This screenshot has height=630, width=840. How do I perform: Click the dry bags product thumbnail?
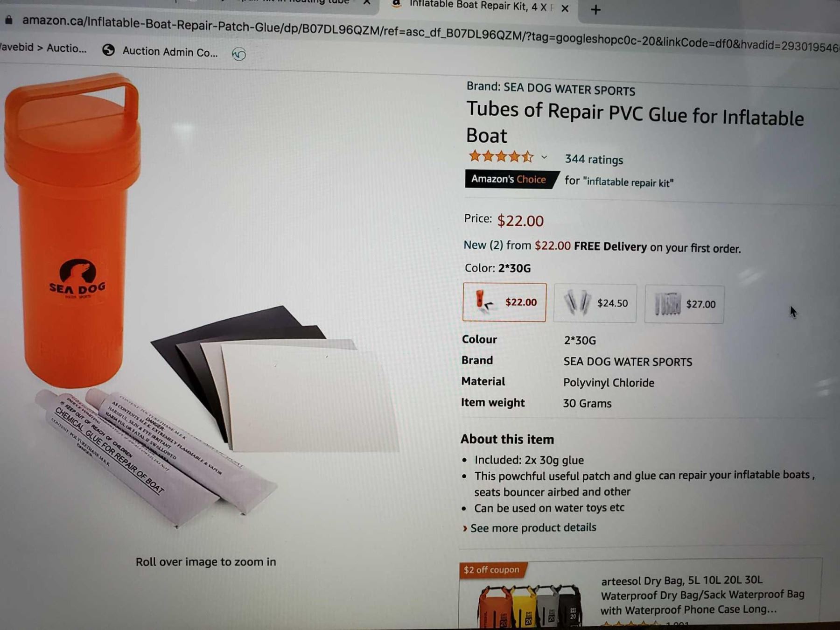(x=529, y=605)
